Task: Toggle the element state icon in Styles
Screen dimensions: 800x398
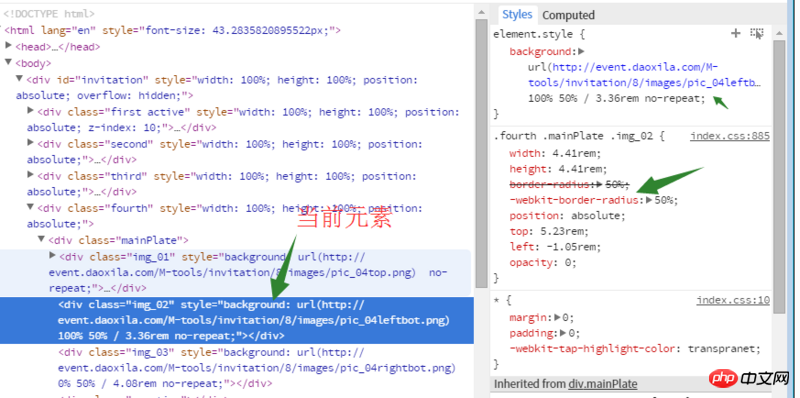Action: point(757,34)
